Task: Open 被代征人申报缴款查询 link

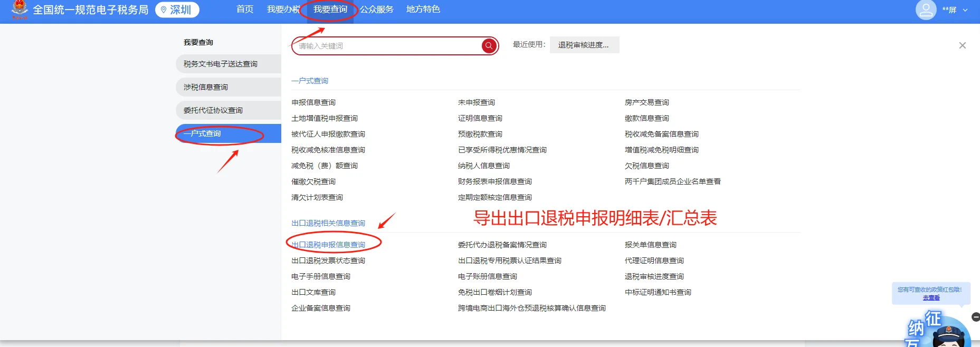Action: [x=328, y=134]
